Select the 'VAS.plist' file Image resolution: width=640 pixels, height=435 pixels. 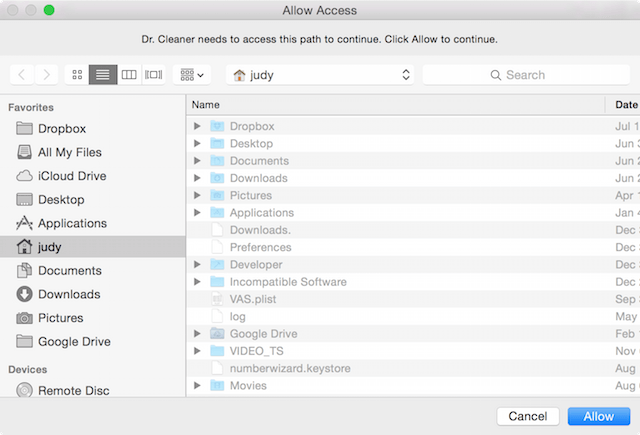click(413, 299)
